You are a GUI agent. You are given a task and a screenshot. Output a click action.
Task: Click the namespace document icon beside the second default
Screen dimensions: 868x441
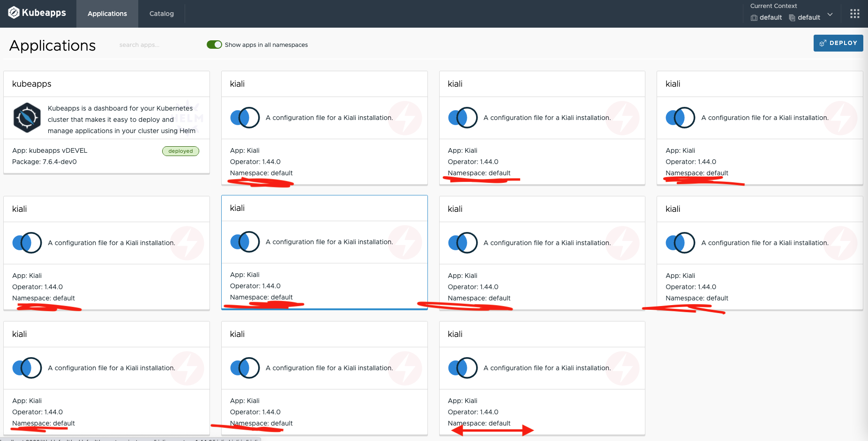click(792, 18)
